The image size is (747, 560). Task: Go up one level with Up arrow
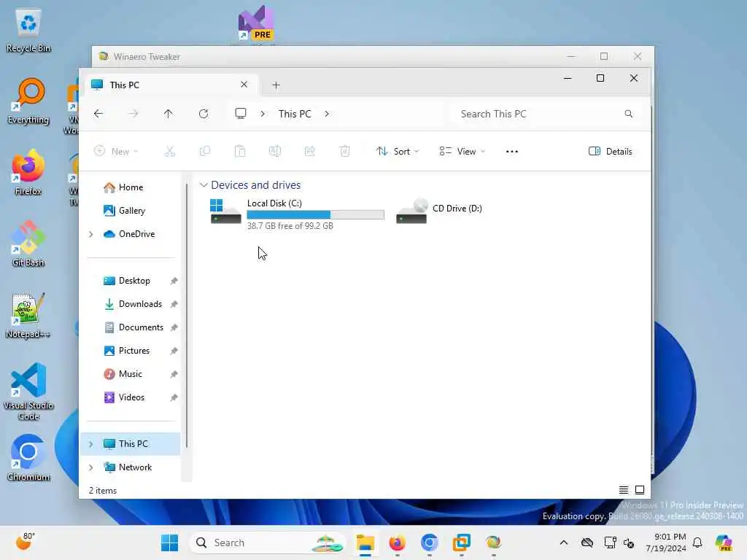click(x=169, y=114)
